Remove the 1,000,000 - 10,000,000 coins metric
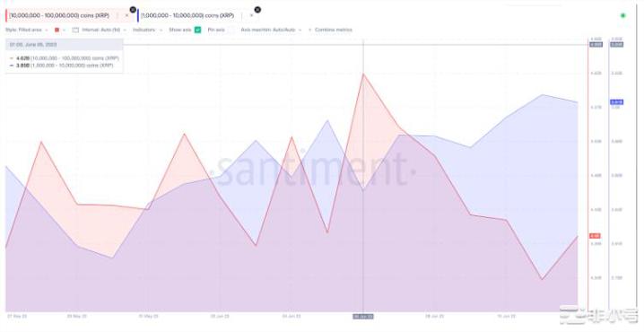644x332 pixels. pos(251,15)
